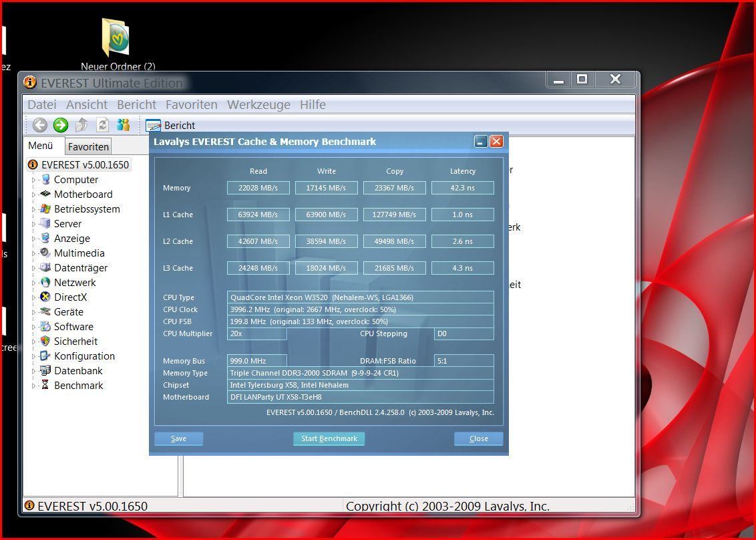Open the Ansicht menu

tap(87, 105)
